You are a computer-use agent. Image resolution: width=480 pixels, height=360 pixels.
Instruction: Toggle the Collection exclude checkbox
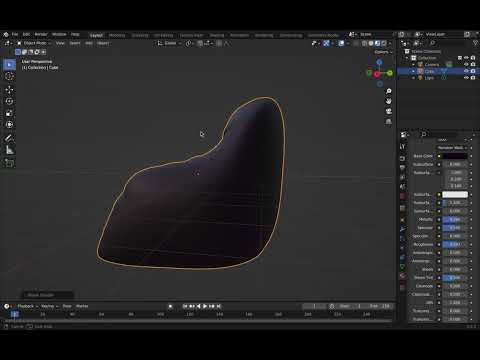pos(460,58)
